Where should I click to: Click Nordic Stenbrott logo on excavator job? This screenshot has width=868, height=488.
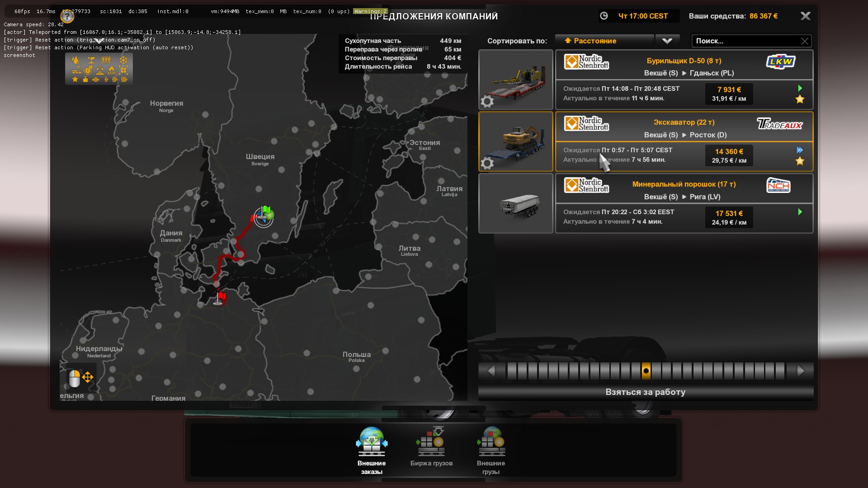(586, 123)
